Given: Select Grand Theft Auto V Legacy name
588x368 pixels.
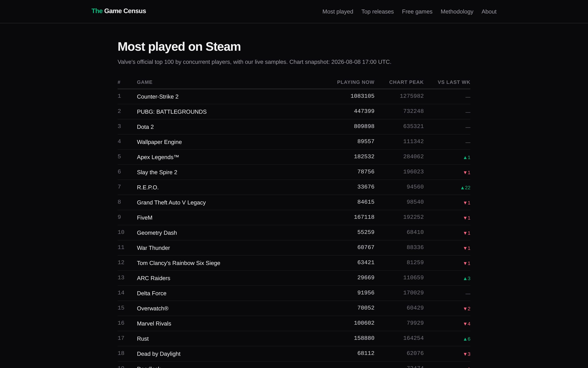Looking at the screenshot, I should pos(171,202).
